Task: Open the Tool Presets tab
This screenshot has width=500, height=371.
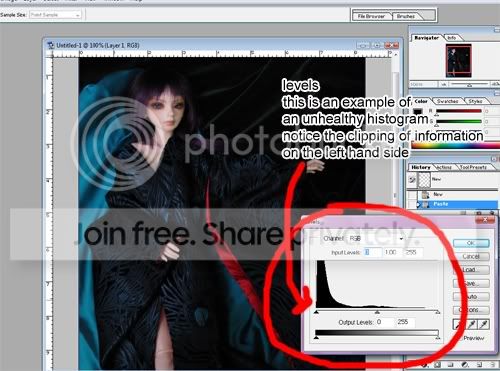Action: coord(473,167)
